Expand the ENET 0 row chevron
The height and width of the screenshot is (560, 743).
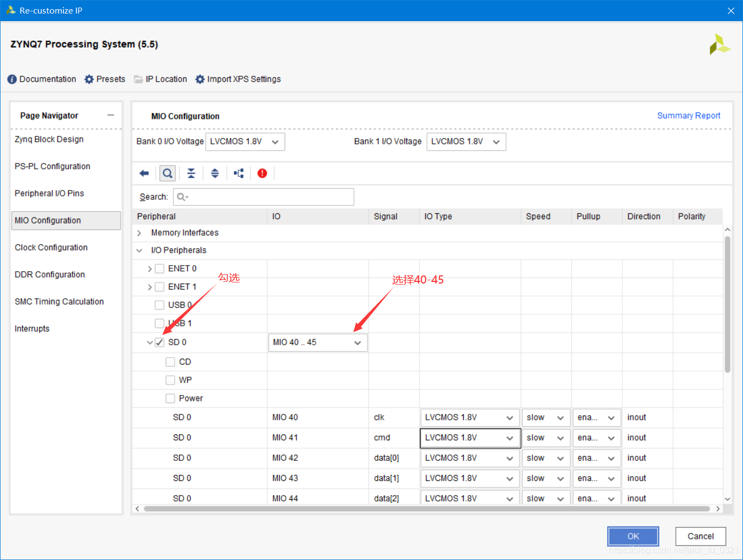tap(150, 269)
